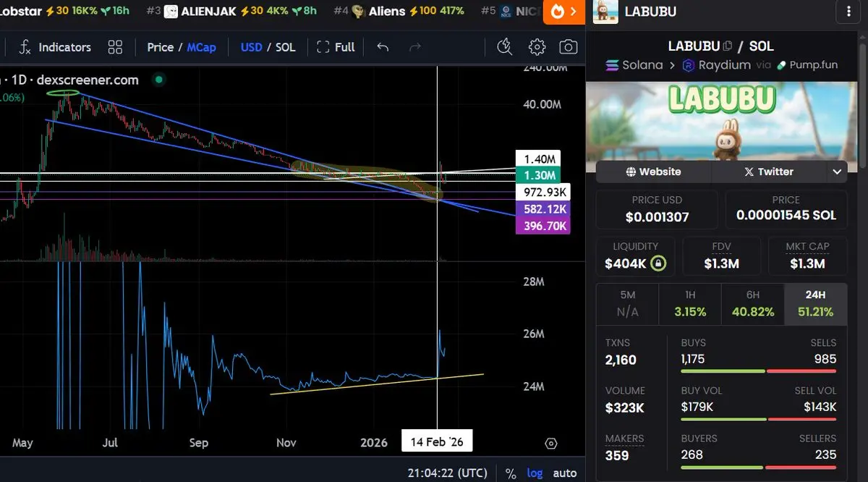The image size is (868, 482).
Task: Toggle log scale on chart
Action: point(535,473)
